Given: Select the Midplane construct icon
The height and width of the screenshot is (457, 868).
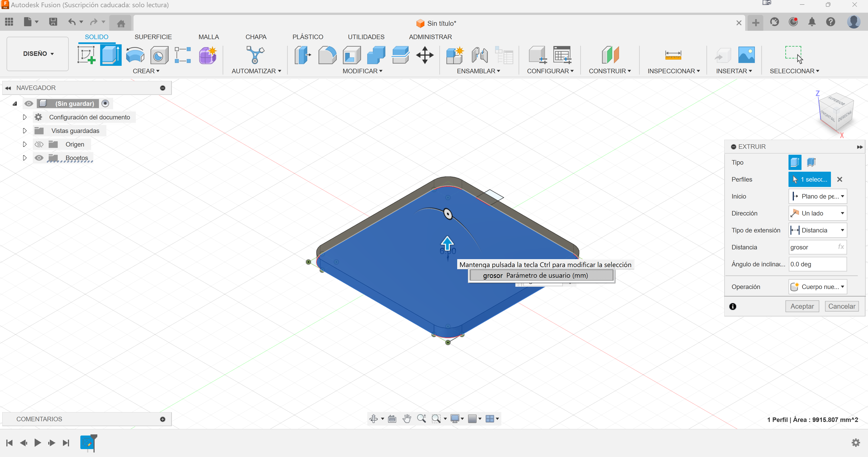Looking at the screenshot, I should (610, 55).
